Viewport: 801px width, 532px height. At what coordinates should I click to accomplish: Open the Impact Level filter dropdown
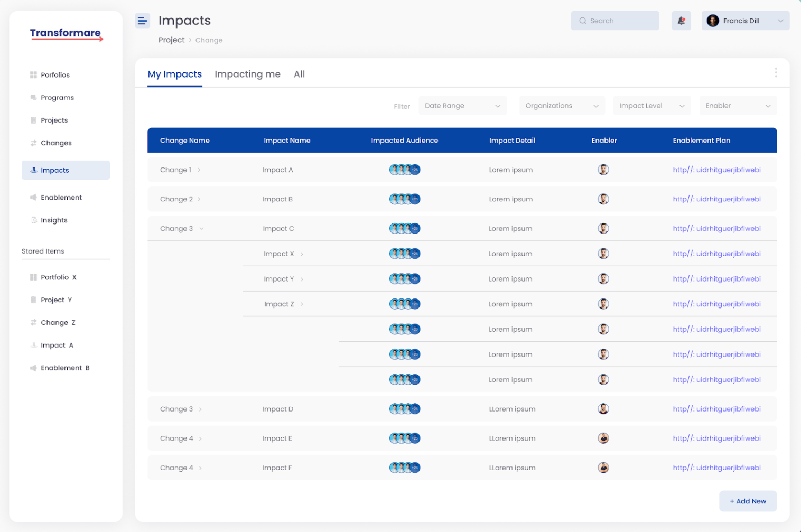click(652, 106)
